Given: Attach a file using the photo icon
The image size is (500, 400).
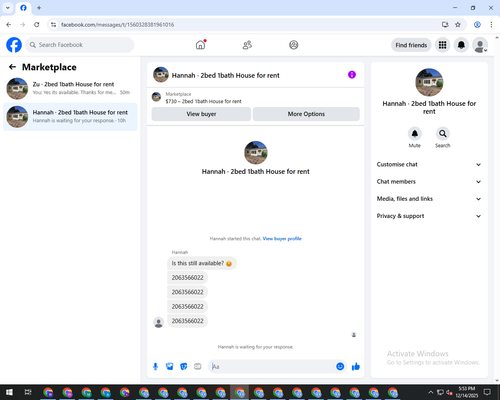Looking at the screenshot, I should pyautogui.click(x=170, y=367).
